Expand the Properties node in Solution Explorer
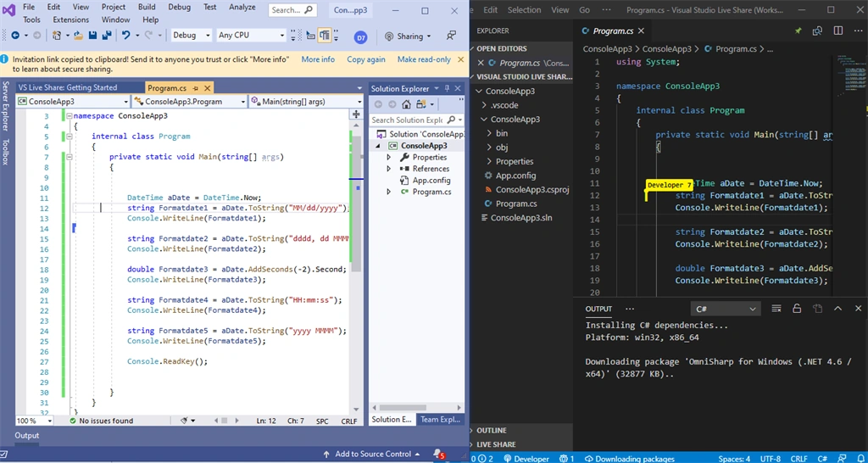 pyautogui.click(x=388, y=157)
